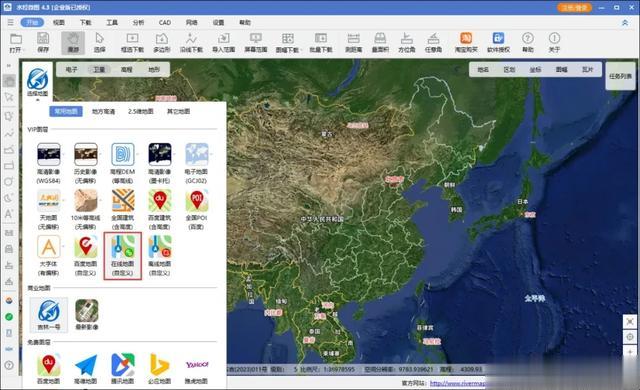The width and height of the screenshot is (640, 390).
Task: Select 全国建筑 (含高度) building map
Action: click(123, 209)
